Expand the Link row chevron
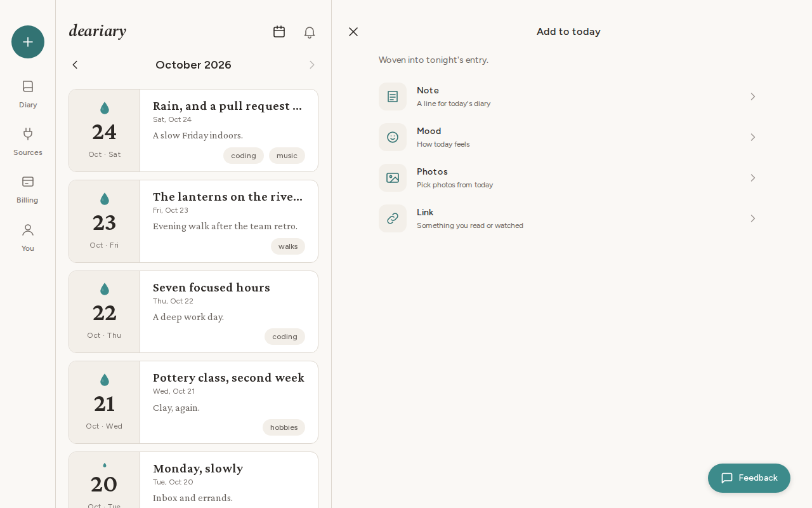This screenshot has width=812, height=508. click(753, 218)
